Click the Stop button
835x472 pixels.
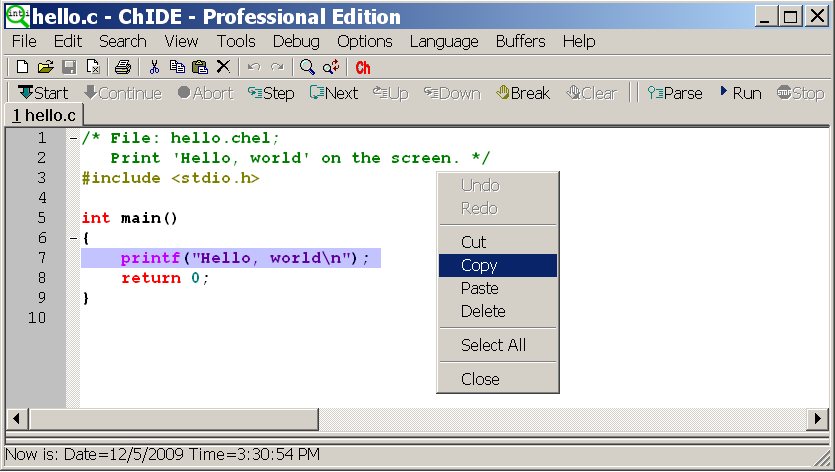click(x=800, y=93)
